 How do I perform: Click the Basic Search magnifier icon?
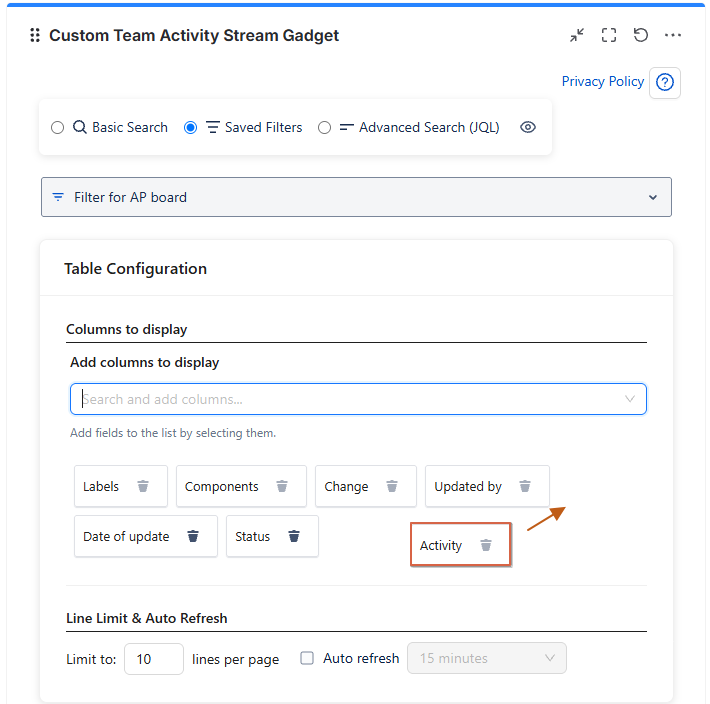[80, 127]
